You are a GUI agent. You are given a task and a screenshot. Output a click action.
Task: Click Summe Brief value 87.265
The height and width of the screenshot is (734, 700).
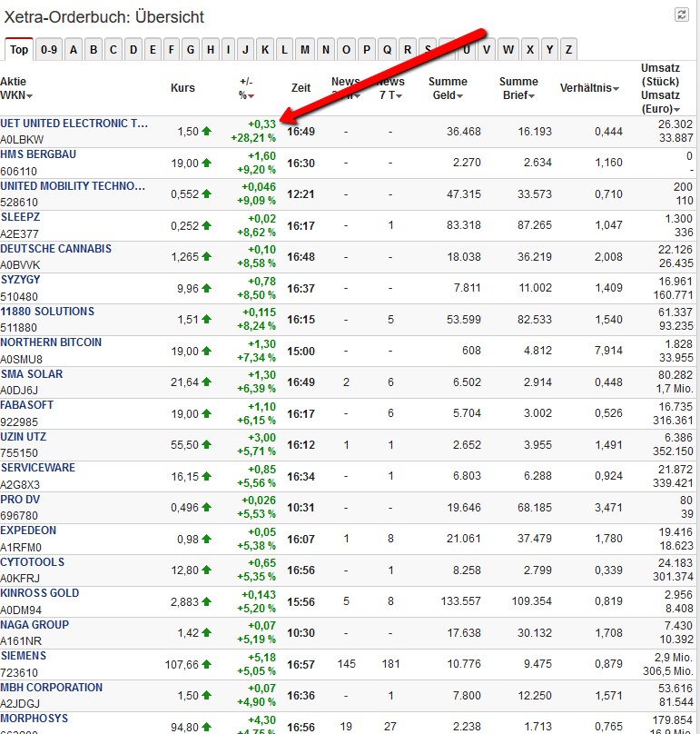pos(535,225)
